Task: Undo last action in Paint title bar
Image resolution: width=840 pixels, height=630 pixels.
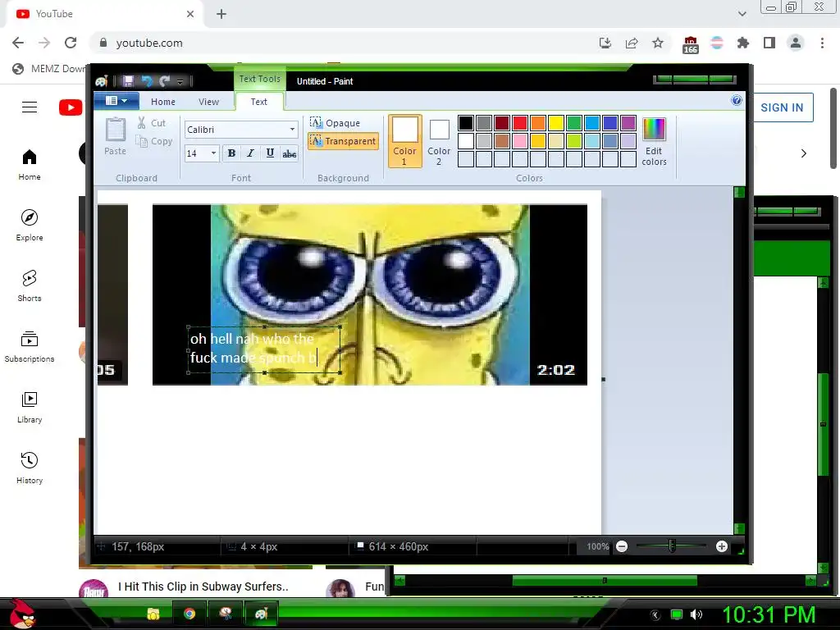Action: (146, 81)
